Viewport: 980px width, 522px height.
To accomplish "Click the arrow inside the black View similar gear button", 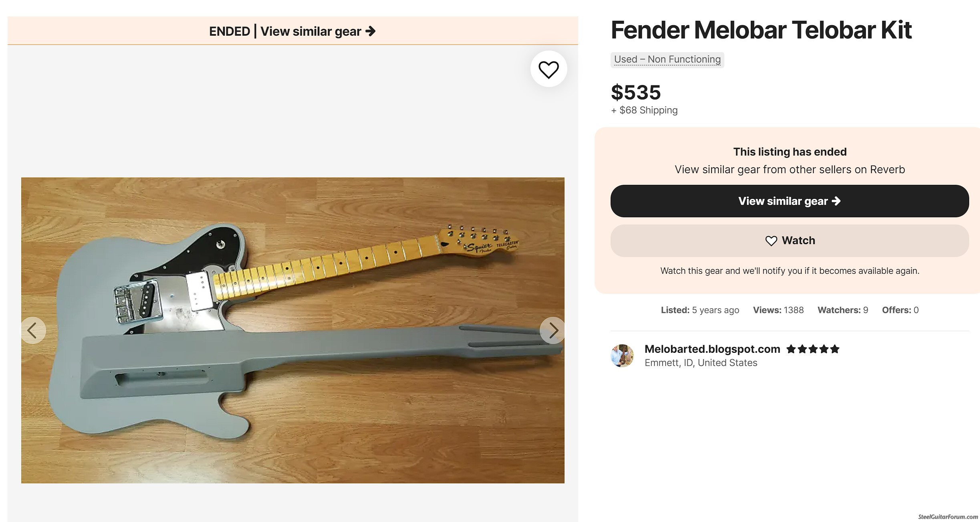I will click(836, 201).
